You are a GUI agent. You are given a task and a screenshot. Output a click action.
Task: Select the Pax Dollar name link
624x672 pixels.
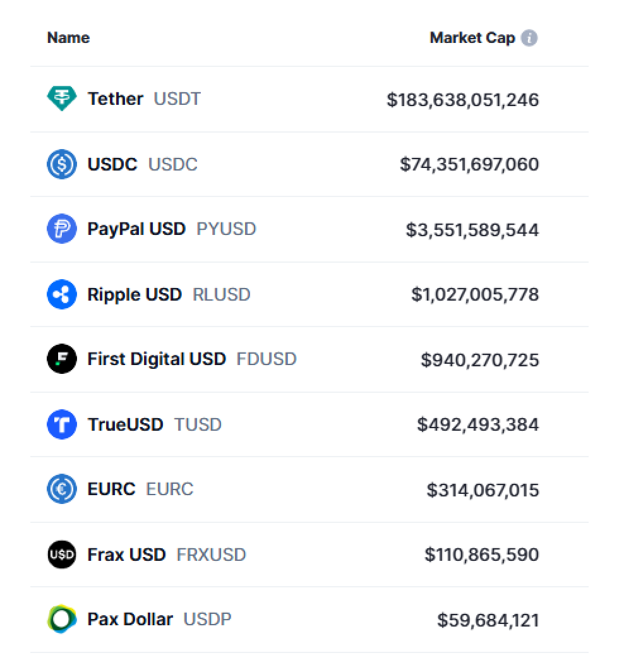[130, 620]
